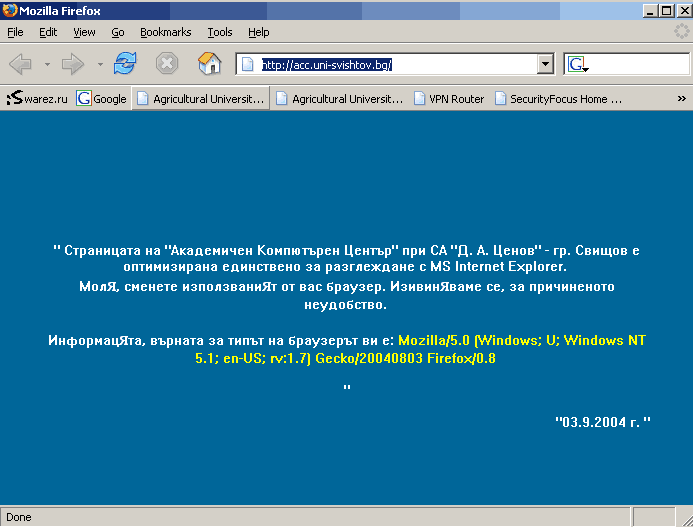Open the Bookmarks menu
Viewport: 693px width, 527px height.
(x=166, y=32)
